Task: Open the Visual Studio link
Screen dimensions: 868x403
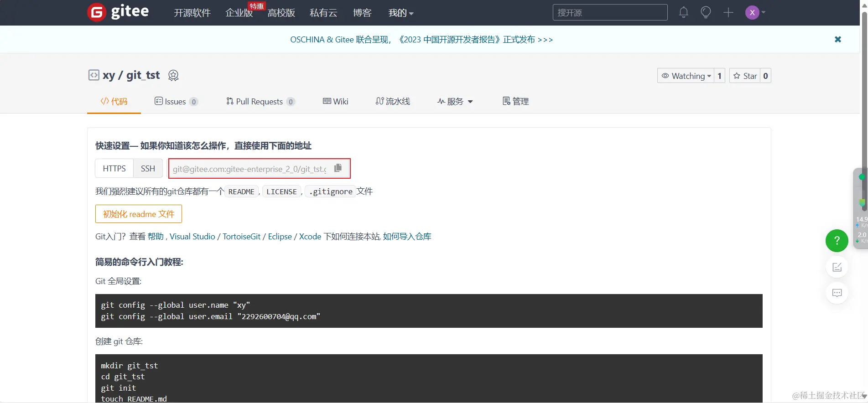Action: click(192, 237)
